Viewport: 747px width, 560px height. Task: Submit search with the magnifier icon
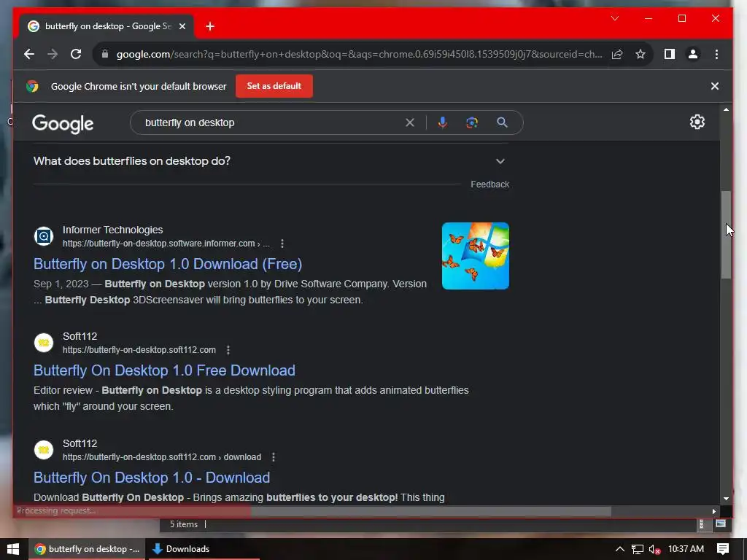(x=502, y=122)
